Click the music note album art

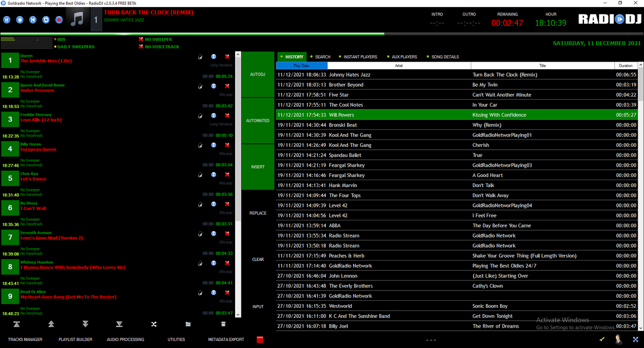point(78,20)
